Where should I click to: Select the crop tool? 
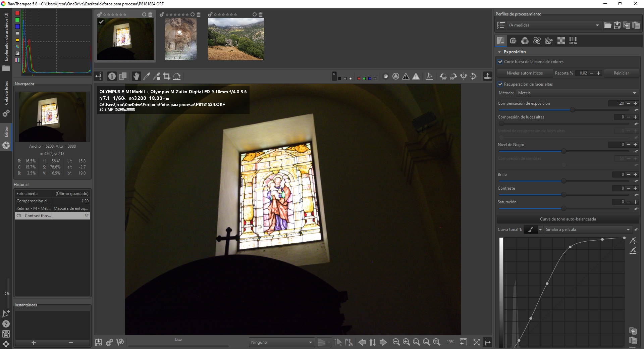167,76
